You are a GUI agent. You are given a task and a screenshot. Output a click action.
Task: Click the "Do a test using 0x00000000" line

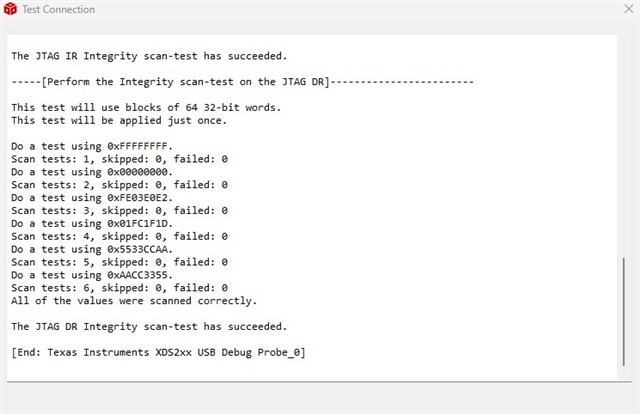click(x=98, y=172)
